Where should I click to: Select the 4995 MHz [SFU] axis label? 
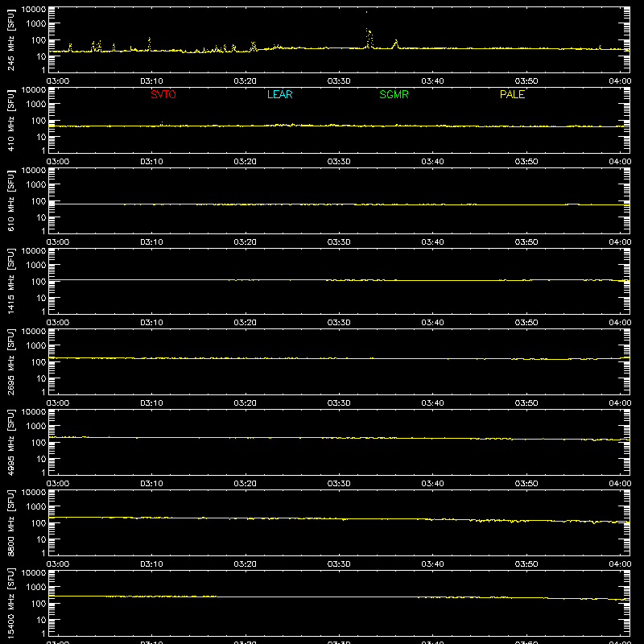[11, 442]
